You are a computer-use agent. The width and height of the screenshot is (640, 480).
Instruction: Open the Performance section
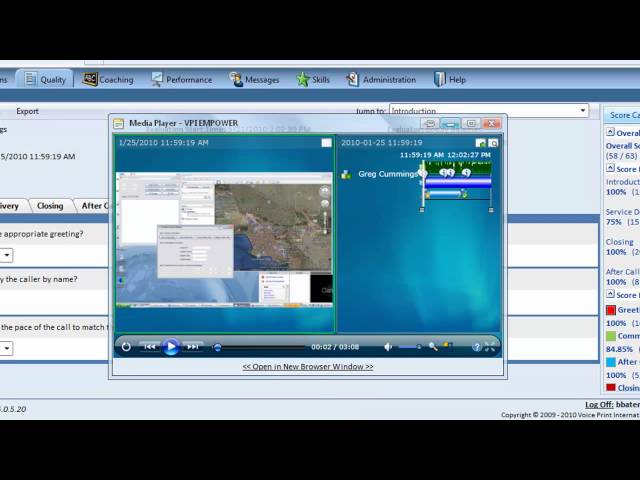click(x=182, y=80)
